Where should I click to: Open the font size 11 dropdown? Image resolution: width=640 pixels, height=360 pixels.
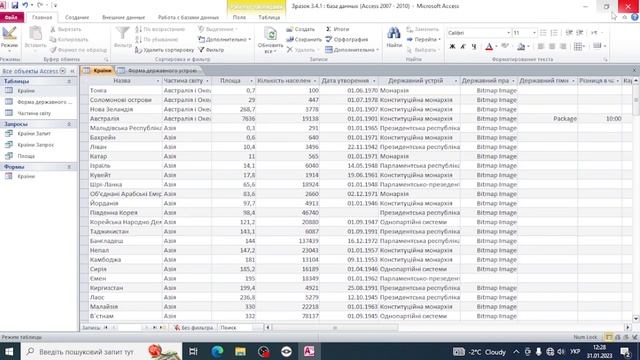coord(534,33)
